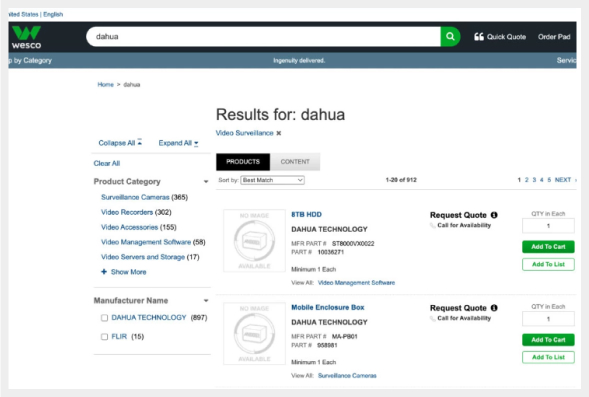Click the quantity field for 8TB HDD

[x=548, y=226]
